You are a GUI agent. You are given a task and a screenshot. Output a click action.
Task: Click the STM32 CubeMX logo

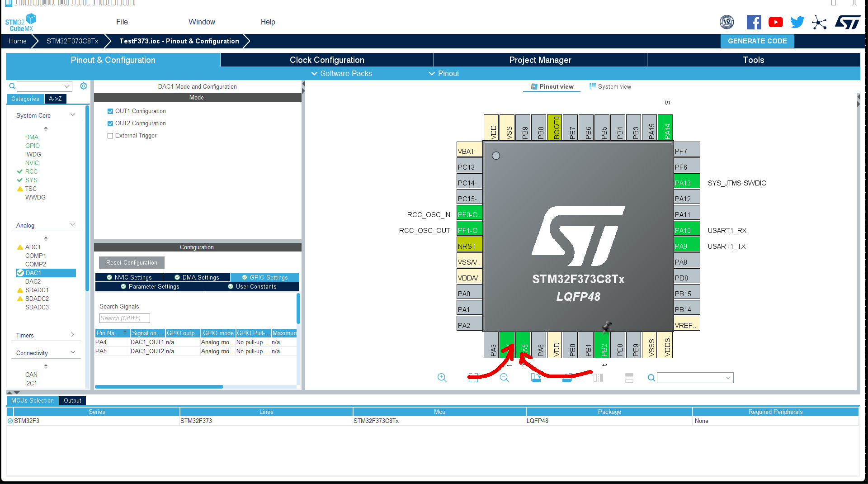20,21
